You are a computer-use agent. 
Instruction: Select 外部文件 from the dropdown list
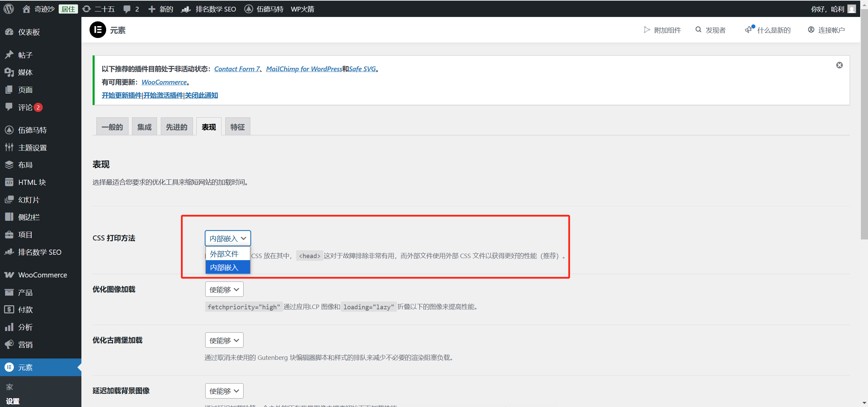[224, 254]
